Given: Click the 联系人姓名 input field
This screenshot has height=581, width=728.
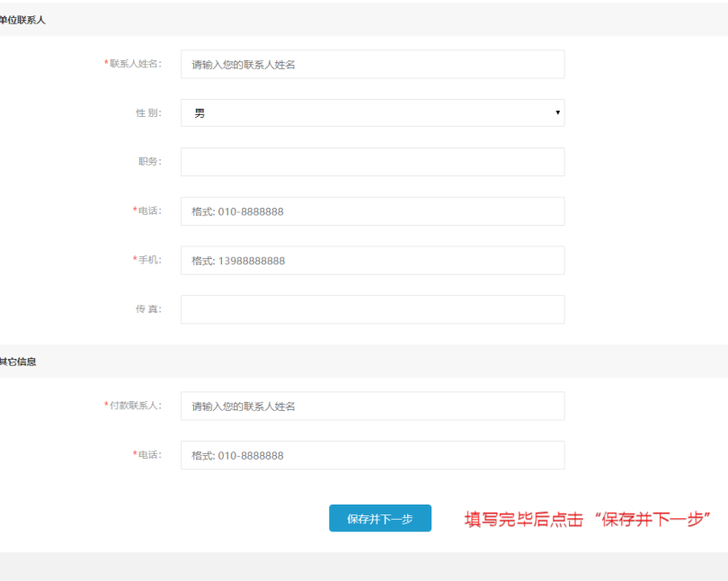Looking at the screenshot, I should point(372,65).
